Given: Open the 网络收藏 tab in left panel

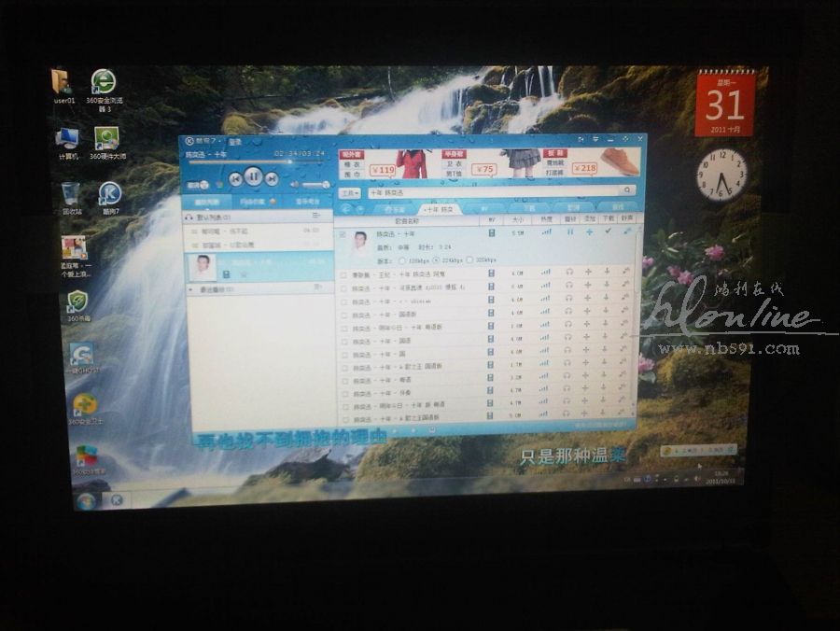Looking at the screenshot, I should (x=254, y=201).
